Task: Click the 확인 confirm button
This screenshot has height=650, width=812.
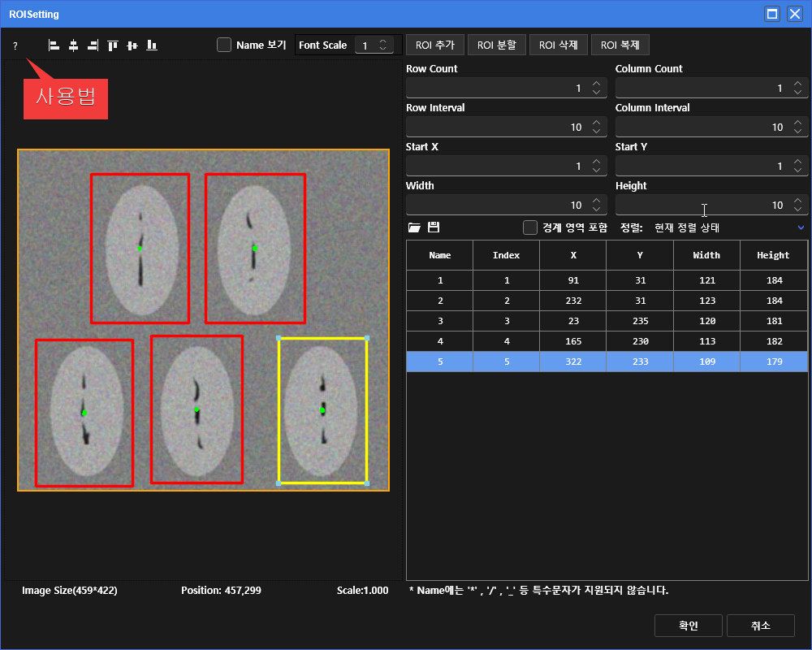Action: 688,626
